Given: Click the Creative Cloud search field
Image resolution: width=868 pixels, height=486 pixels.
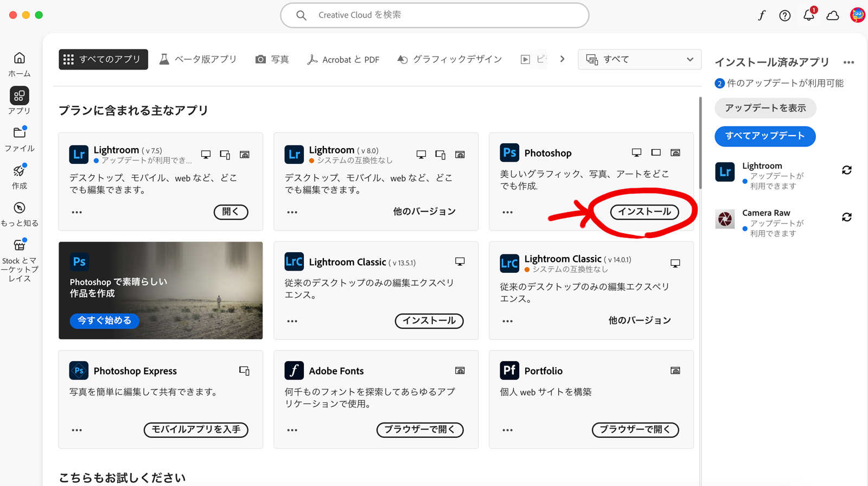Looking at the screenshot, I should coord(435,15).
